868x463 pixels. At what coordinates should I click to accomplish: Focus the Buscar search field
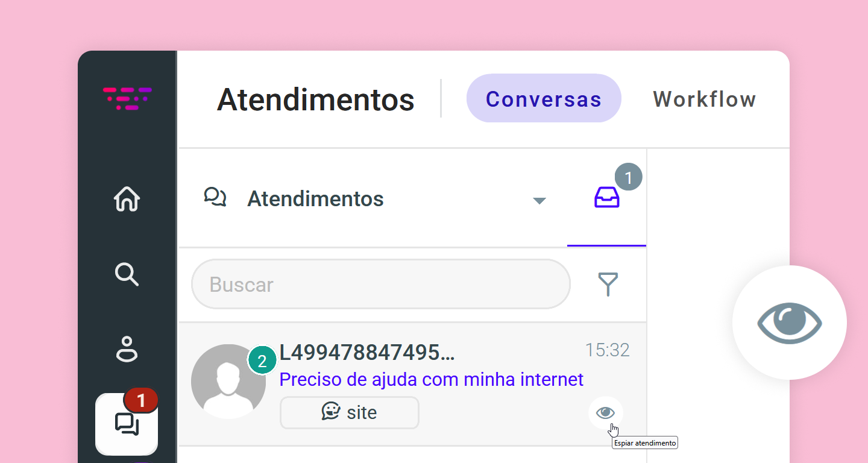click(381, 284)
